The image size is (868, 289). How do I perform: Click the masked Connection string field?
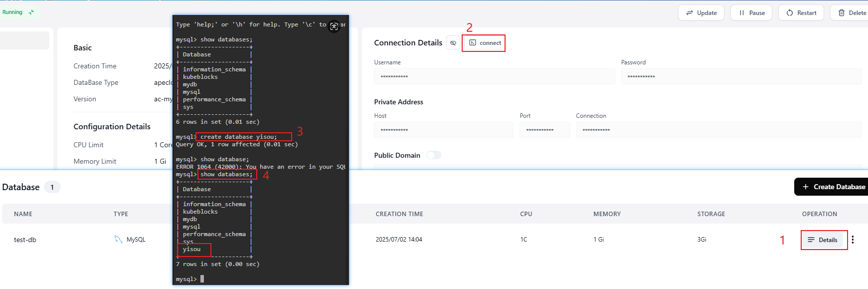(718, 130)
